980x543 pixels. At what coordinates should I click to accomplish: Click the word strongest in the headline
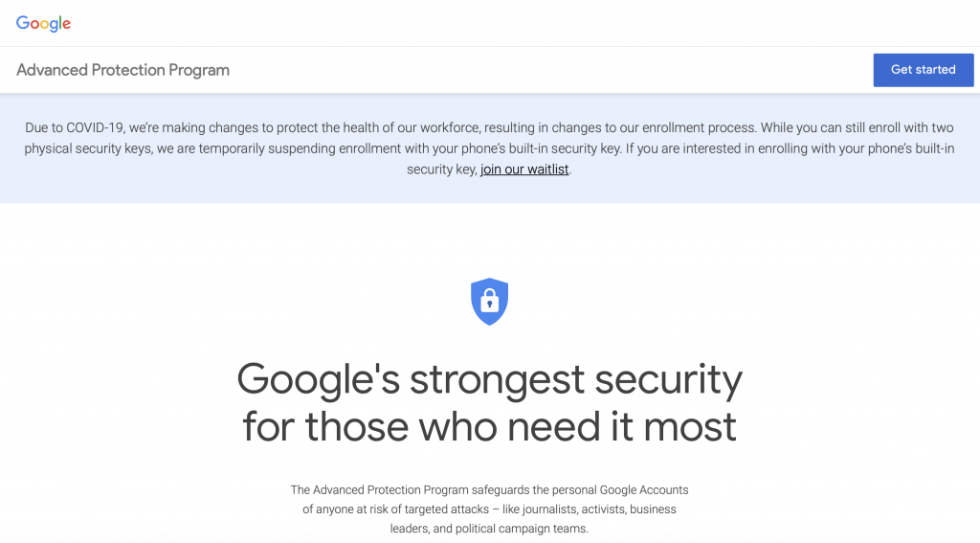[x=498, y=380]
